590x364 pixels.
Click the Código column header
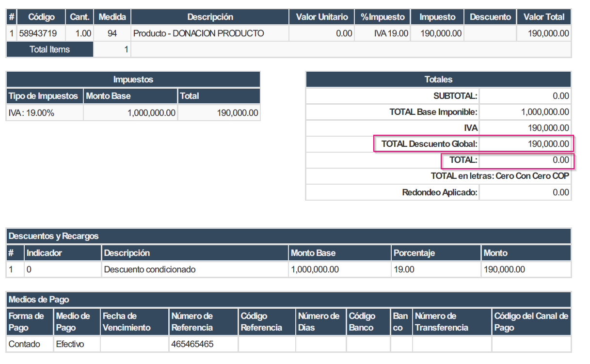point(41,17)
